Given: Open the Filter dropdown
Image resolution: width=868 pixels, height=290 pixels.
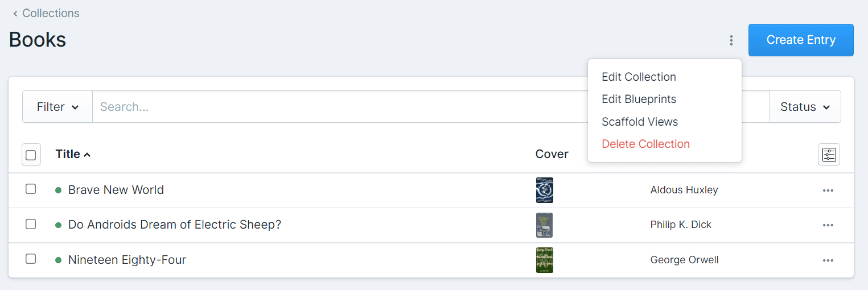Looking at the screenshot, I should (x=57, y=107).
